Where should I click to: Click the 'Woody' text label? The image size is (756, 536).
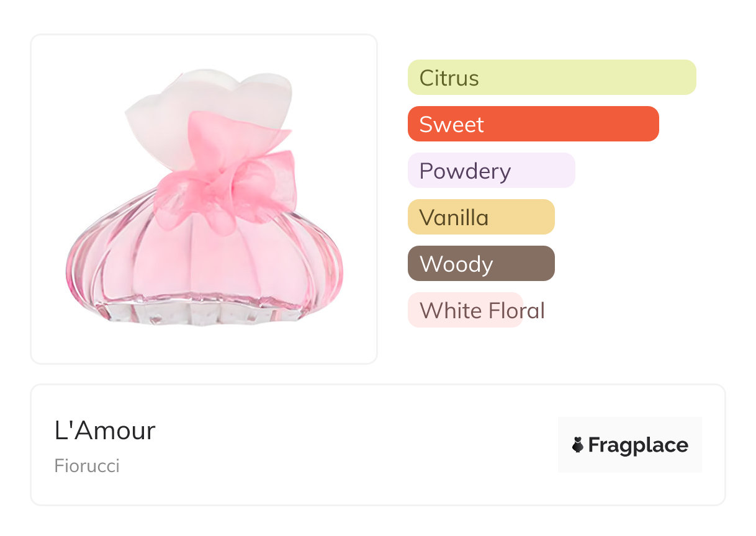pyautogui.click(x=456, y=264)
